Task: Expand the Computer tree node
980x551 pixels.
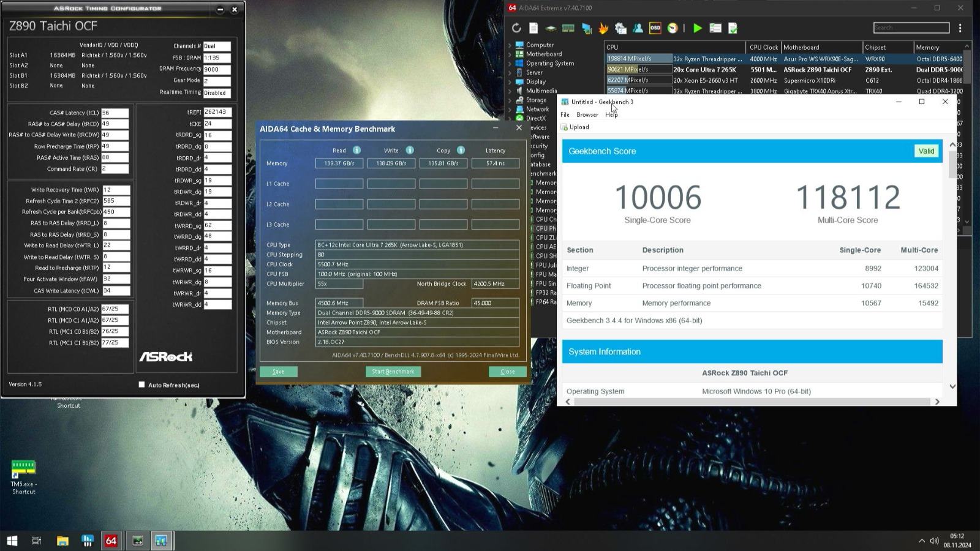Action: tap(509, 45)
